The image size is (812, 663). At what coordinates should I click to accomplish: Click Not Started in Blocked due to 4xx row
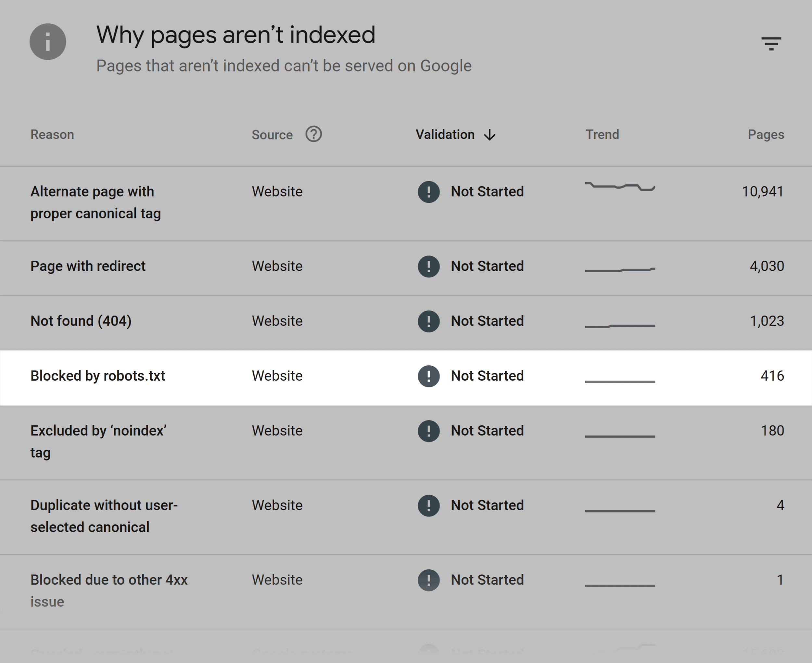[487, 580]
